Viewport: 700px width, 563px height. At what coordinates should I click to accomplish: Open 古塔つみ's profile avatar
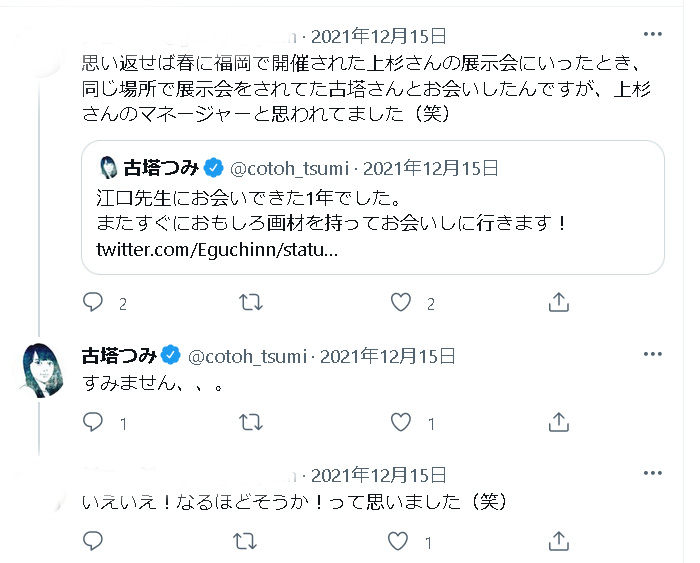tap(43, 369)
